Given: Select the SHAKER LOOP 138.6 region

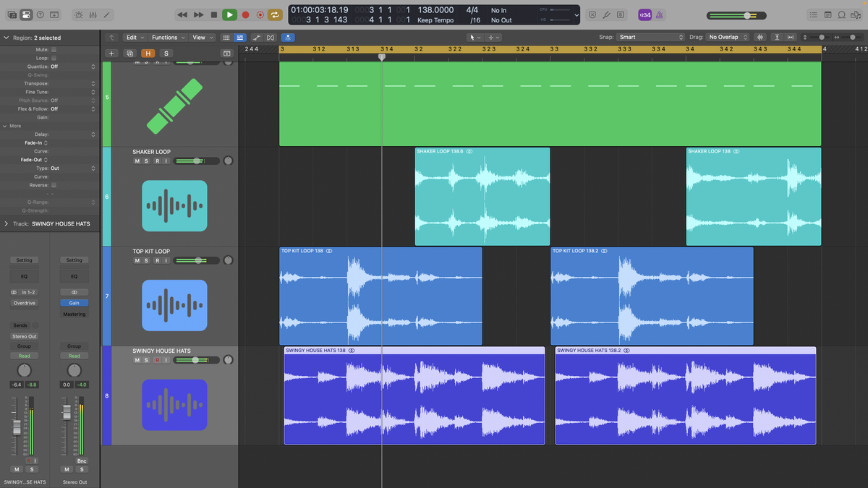Looking at the screenshot, I should 482,197.
